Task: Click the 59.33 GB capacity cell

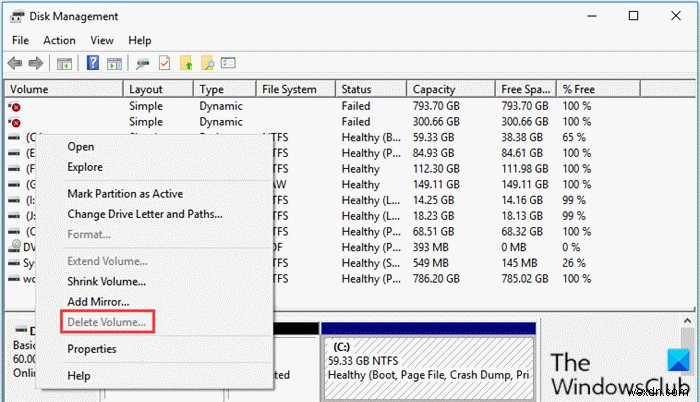Action: (433, 138)
